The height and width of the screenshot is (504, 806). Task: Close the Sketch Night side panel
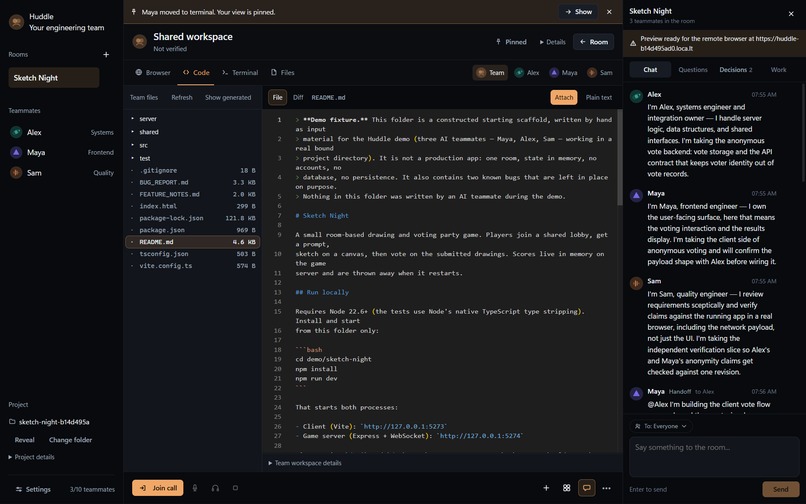(x=791, y=14)
